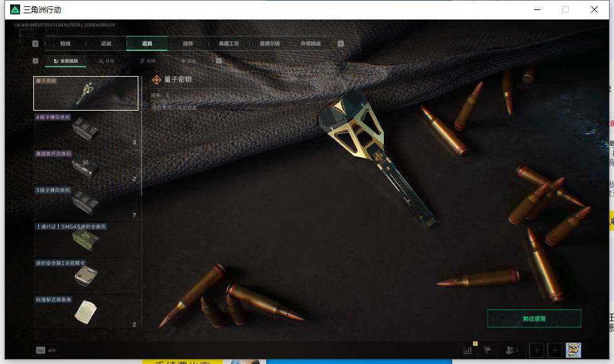Click the Esc return button at bottom left
Screen dimensions: 614x364
(46, 350)
